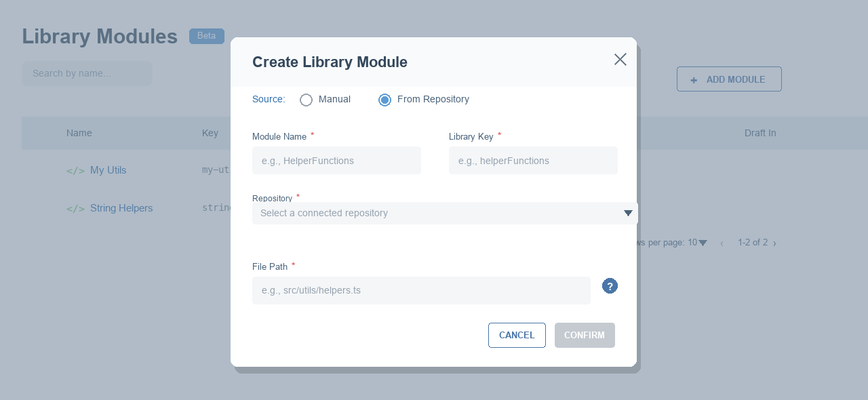
Task: Click the 1-2 of 2 pagination text
Action: pyautogui.click(x=753, y=242)
